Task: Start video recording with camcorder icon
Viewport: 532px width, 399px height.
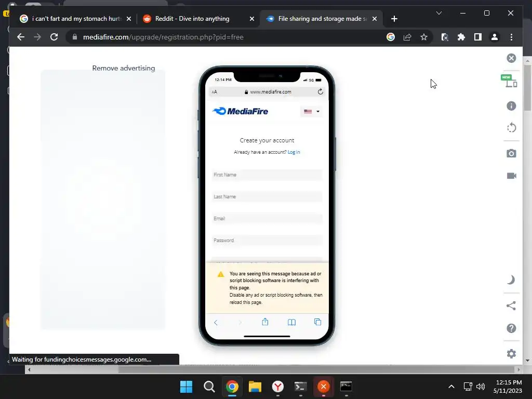Action: (511, 176)
